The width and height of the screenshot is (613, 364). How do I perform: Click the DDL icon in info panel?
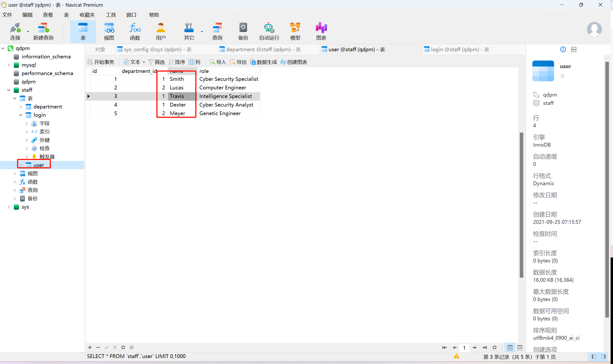pos(573,50)
